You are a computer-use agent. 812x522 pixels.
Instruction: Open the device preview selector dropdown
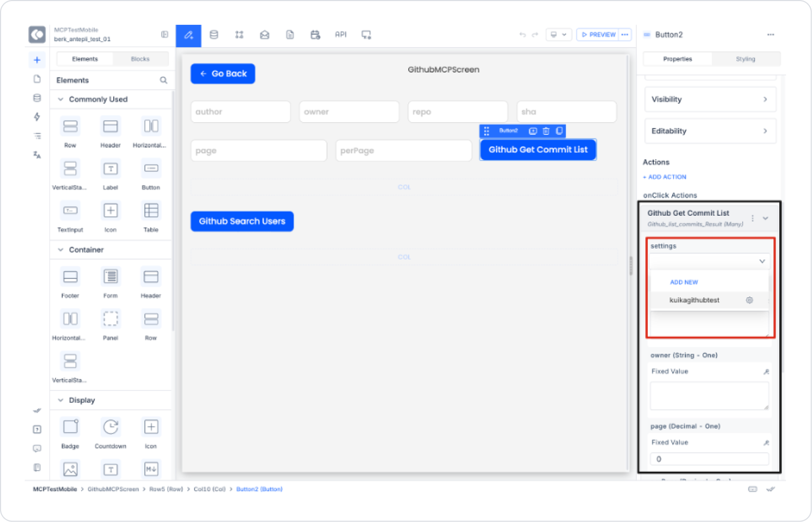[558, 35]
